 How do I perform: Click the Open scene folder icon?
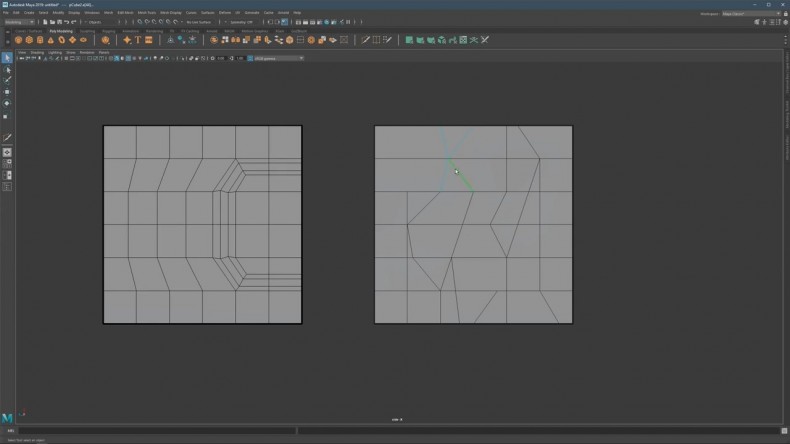click(x=52, y=22)
